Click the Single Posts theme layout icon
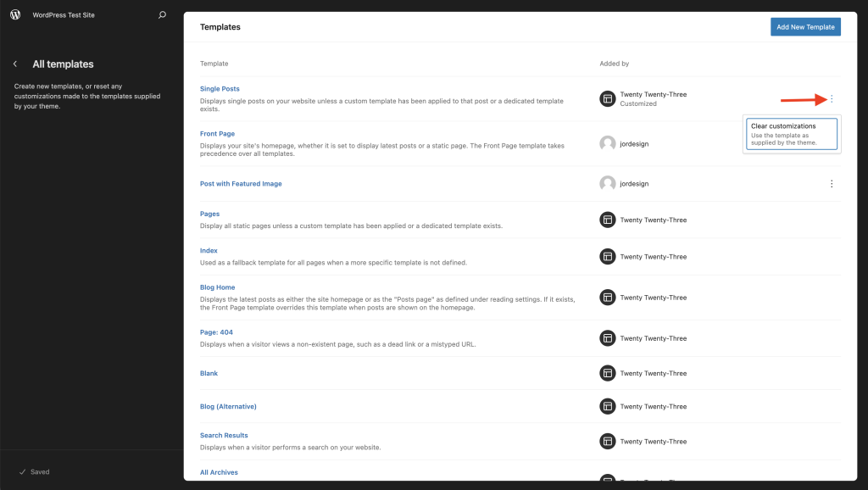 (x=607, y=98)
